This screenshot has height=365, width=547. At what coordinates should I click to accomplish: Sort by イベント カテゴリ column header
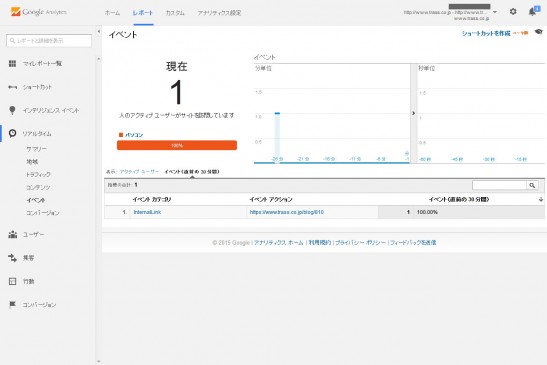coord(152,199)
